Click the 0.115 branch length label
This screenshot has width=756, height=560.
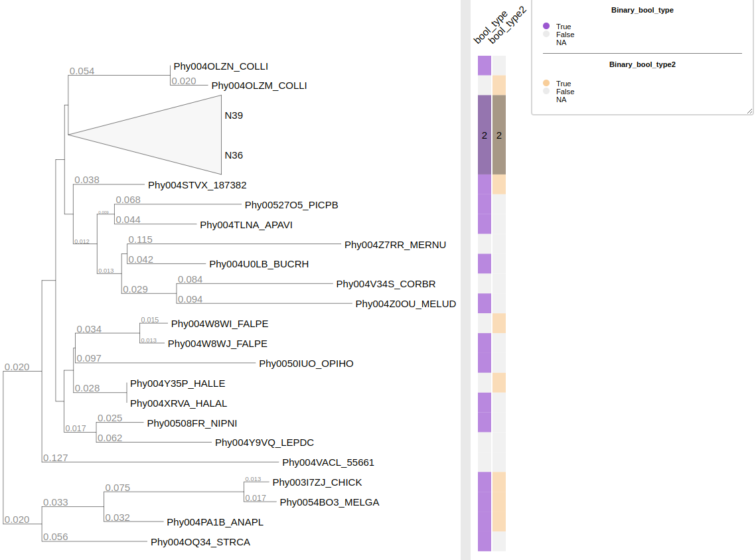point(140,240)
